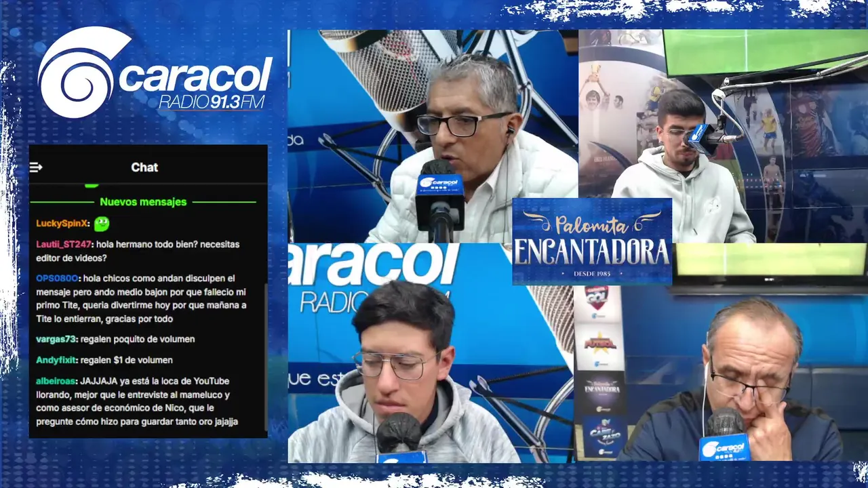Open the chat menu hamburger-arrow icon
The width and height of the screenshot is (868, 488).
(36, 167)
